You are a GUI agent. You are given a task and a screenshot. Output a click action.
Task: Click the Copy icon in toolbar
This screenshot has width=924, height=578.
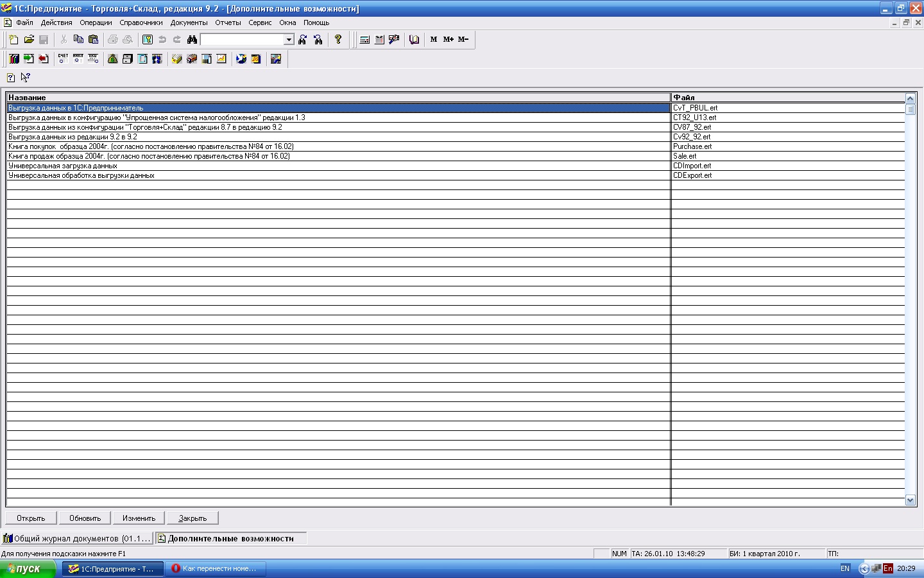point(78,40)
